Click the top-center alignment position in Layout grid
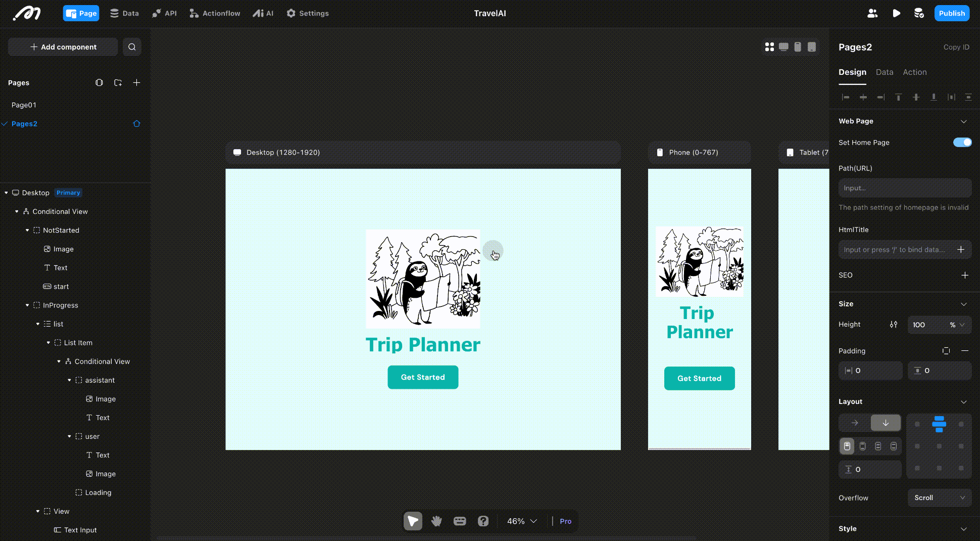This screenshot has height=541, width=980. click(x=939, y=424)
